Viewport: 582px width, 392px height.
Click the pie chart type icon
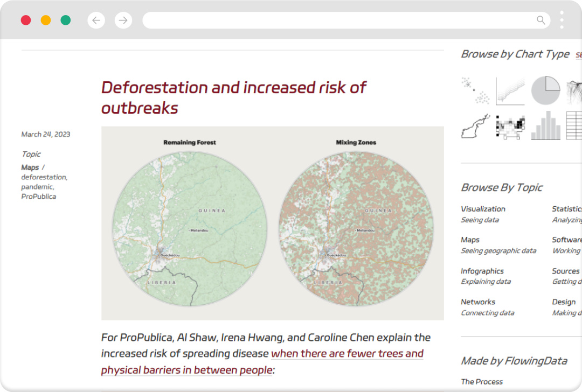click(545, 90)
